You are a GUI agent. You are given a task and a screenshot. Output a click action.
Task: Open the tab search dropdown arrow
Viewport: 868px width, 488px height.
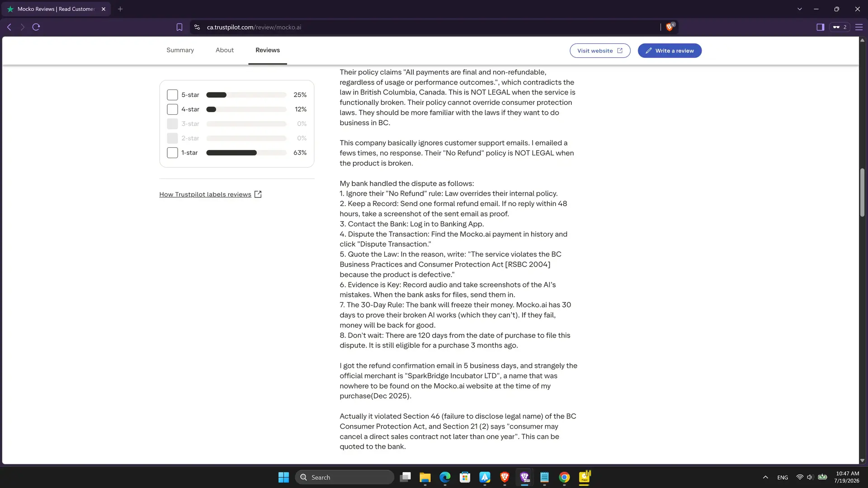799,9
